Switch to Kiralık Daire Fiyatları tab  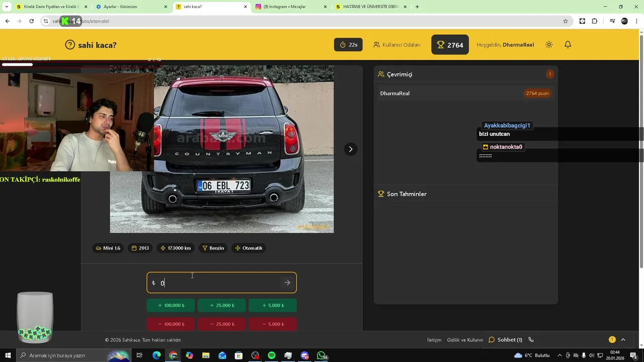[52, 7]
